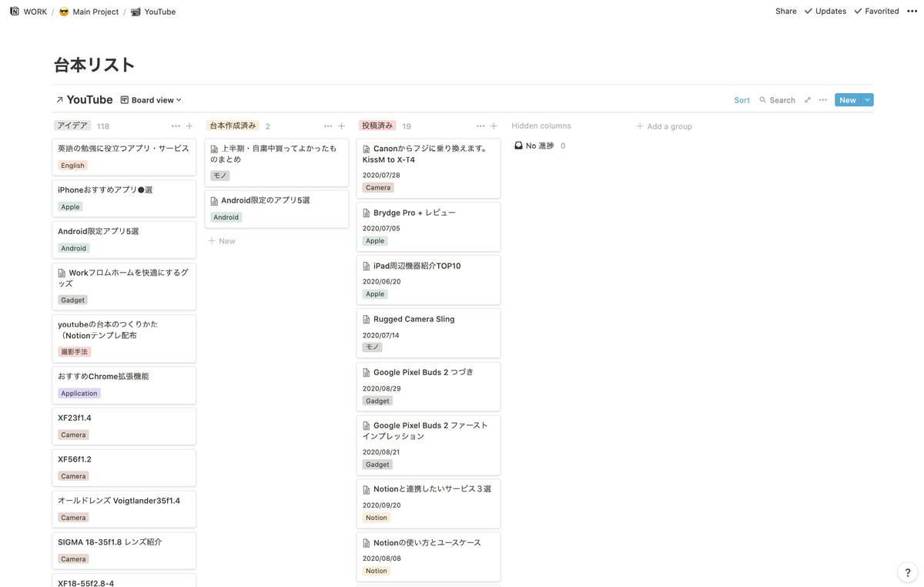The width and height of the screenshot is (924, 587).
Task: Click the magnifier Search icon in database toolbar
Action: (x=763, y=100)
